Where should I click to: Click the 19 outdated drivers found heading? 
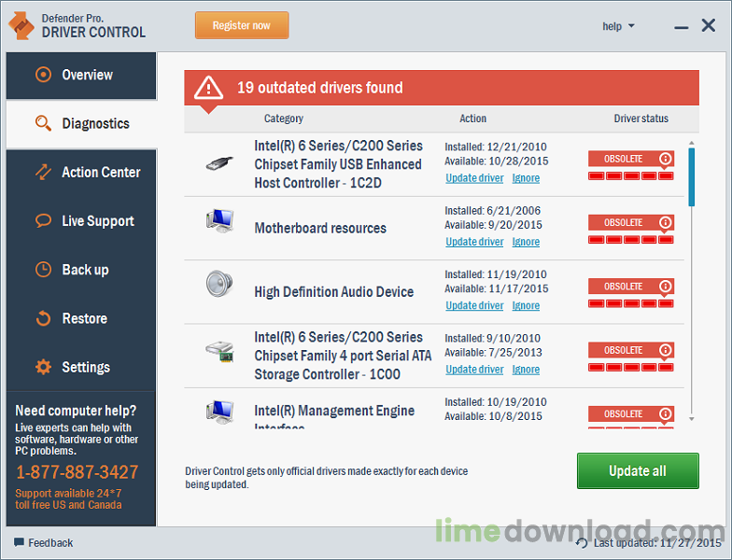pos(319,88)
